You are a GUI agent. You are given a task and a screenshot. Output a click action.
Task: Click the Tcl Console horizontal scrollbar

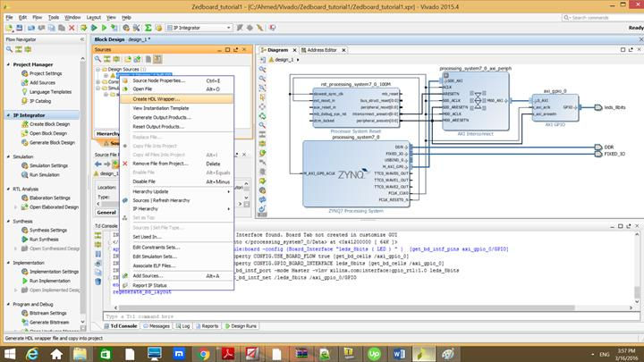346,307
